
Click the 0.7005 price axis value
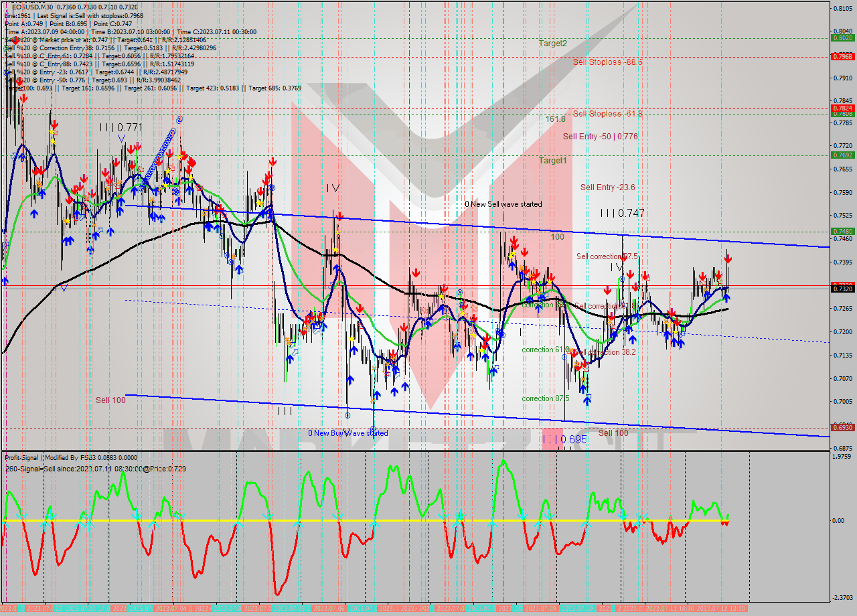click(842, 401)
